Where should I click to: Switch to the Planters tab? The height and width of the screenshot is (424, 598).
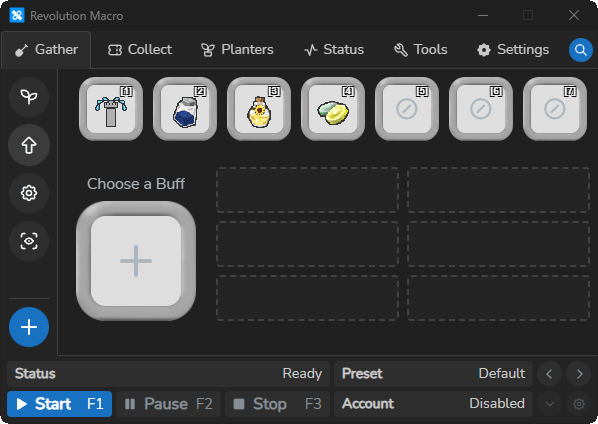pos(237,50)
